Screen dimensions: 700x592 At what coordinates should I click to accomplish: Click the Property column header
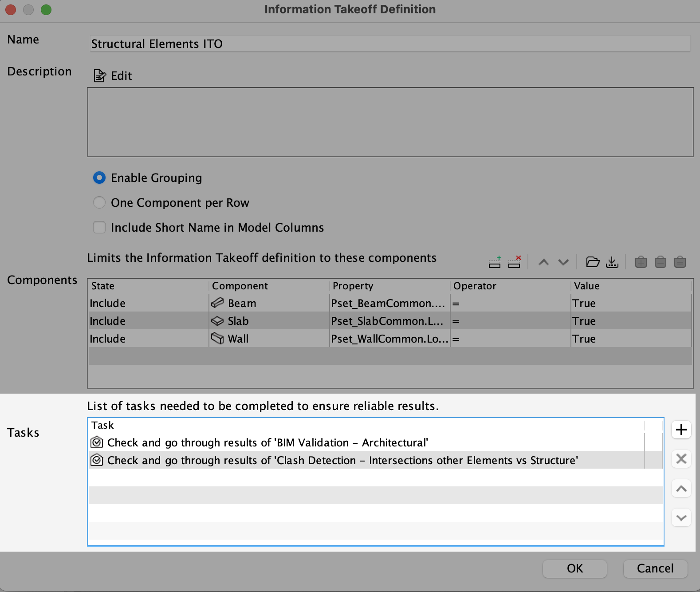[x=390, y=286]
